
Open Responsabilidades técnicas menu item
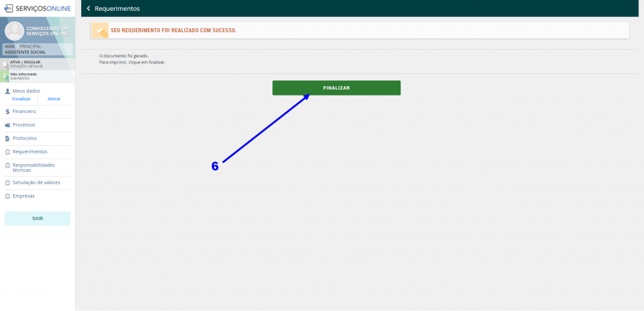33,167
